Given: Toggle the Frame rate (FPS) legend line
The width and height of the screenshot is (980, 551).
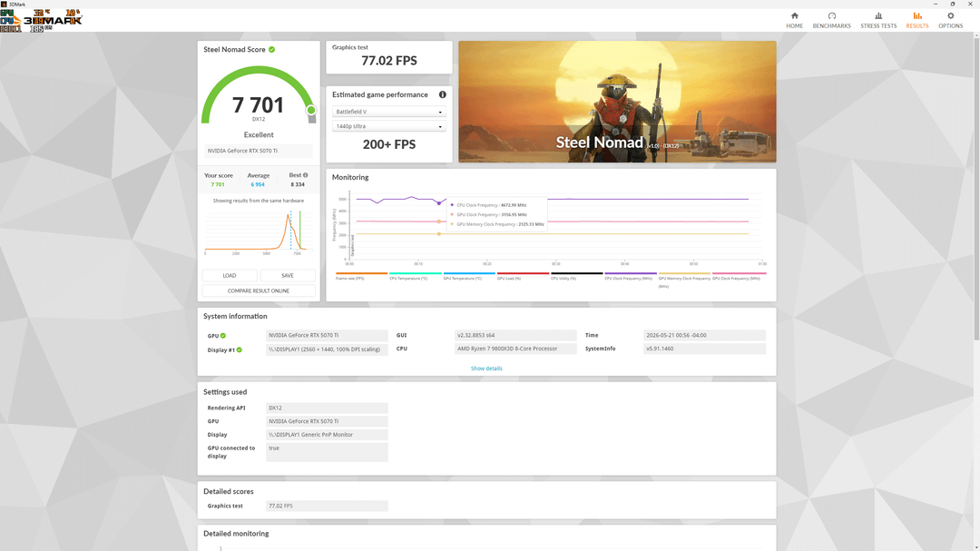Looking at the screenshot, I should 361,276.
